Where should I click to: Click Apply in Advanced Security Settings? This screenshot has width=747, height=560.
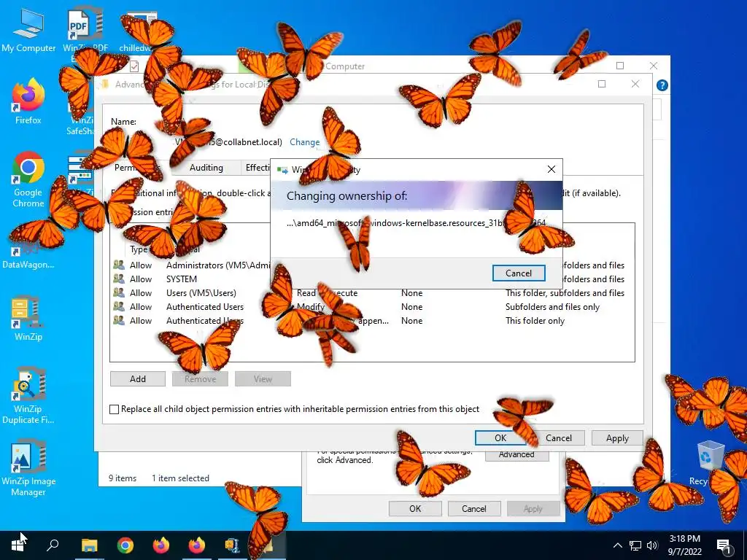(x=617, y=438)
